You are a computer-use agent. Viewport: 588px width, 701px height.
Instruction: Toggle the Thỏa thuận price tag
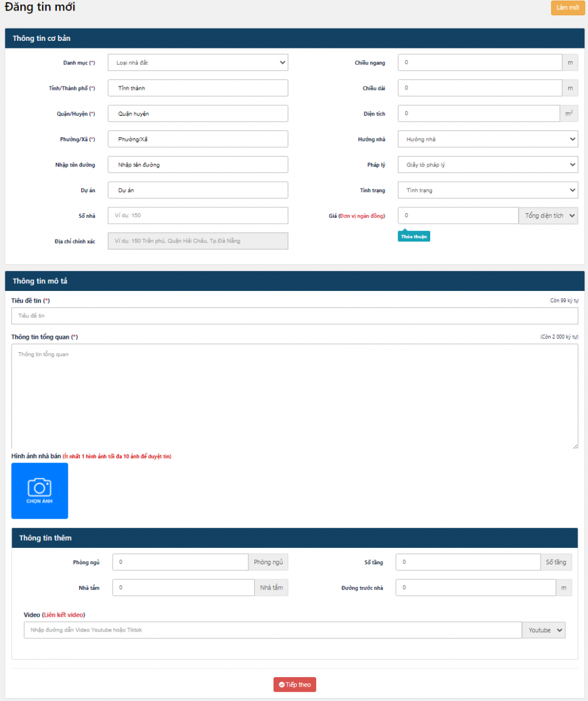pyautogui.click(x=414, y=236)
